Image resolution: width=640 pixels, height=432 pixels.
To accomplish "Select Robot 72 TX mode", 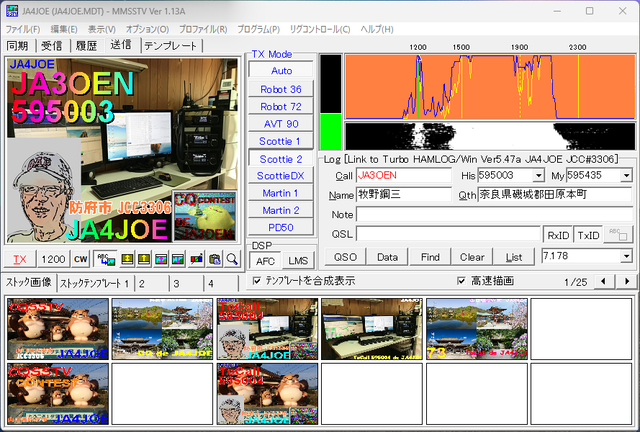I will coord(281,107).
